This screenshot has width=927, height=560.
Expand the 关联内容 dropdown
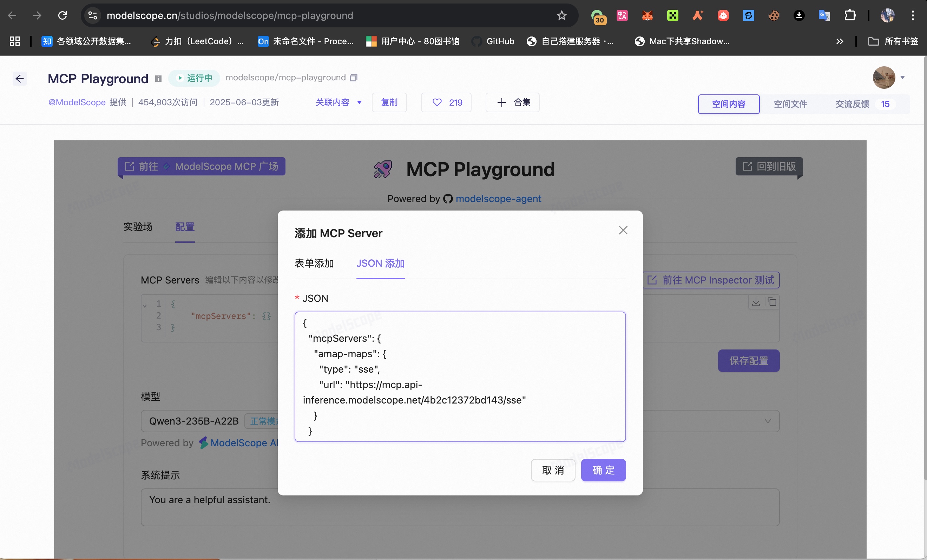point(338,102)
